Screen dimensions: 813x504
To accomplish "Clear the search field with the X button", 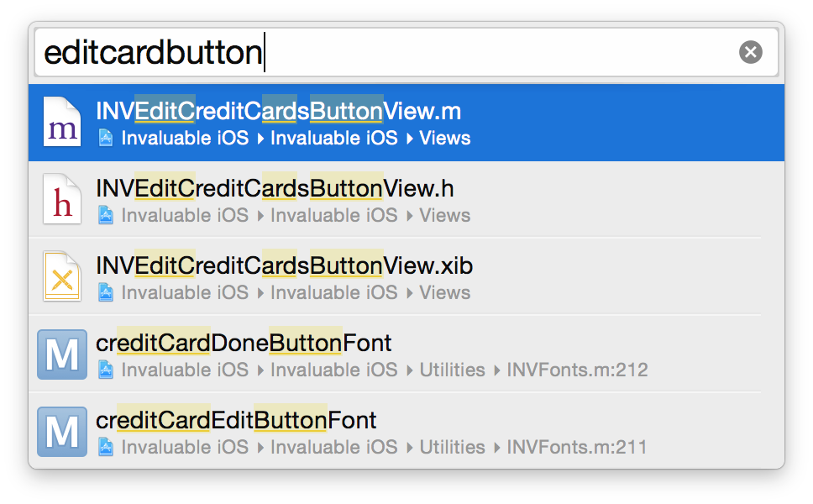I will pyautogui.click(x=750, y=52).
